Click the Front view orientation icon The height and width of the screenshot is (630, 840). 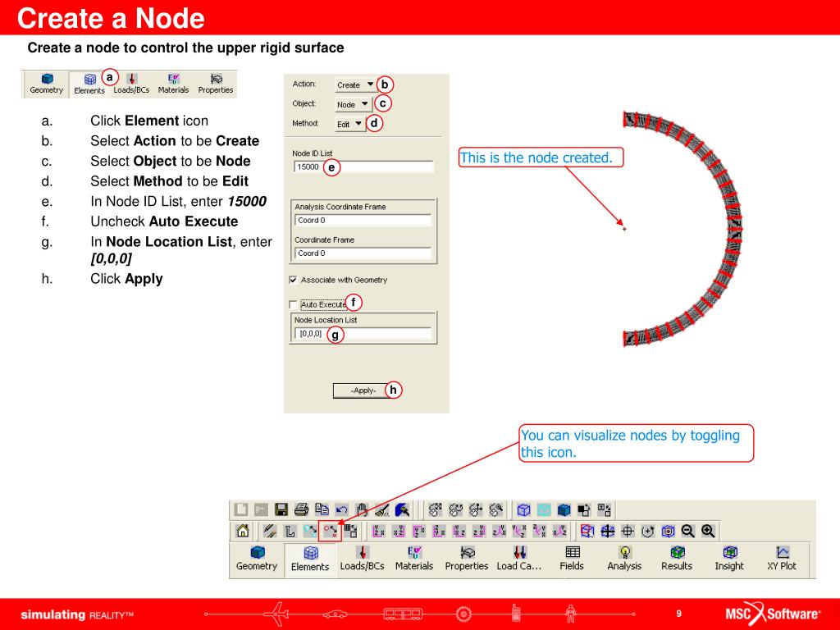379,531
